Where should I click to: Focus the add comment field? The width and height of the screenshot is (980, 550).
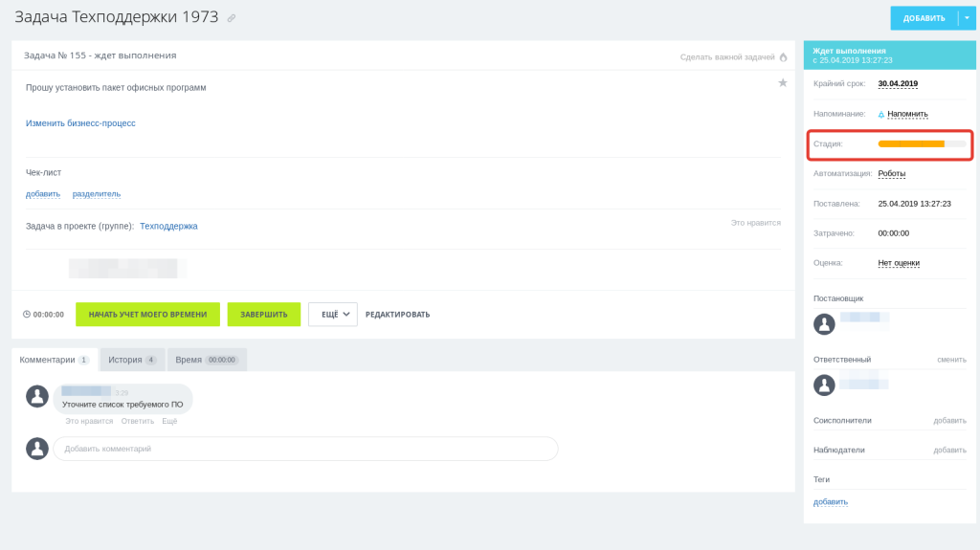click(305, 449)
